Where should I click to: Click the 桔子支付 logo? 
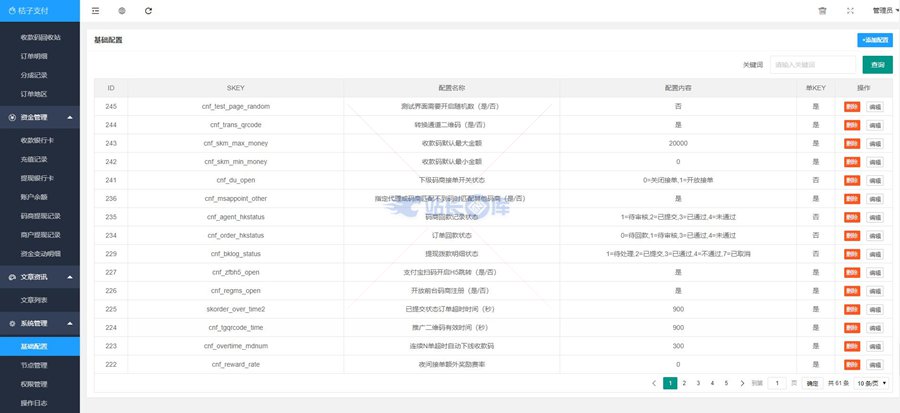coord(40,11)
